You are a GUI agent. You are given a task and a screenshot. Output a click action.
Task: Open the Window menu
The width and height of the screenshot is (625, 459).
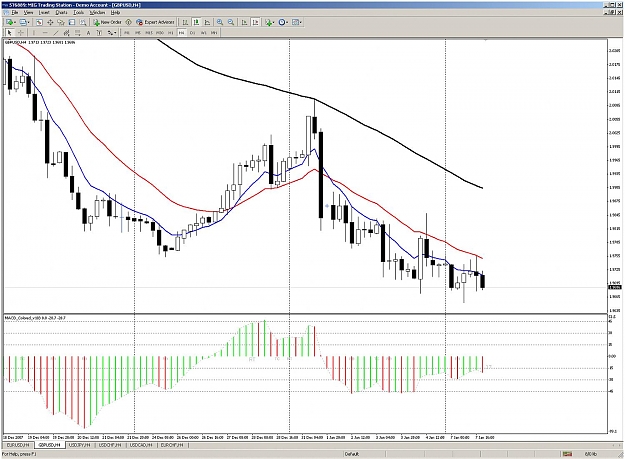97,13
